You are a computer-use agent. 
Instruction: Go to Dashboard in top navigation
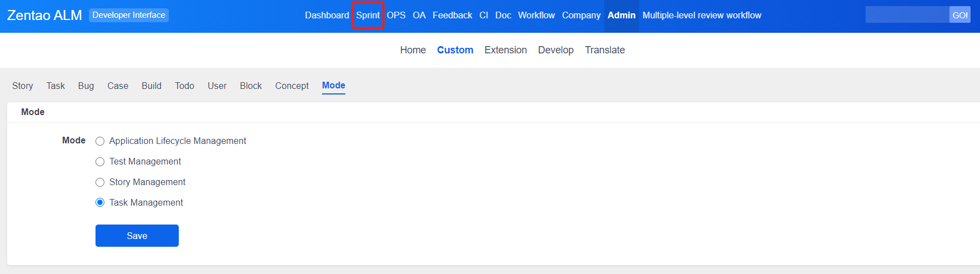(326, 16)
